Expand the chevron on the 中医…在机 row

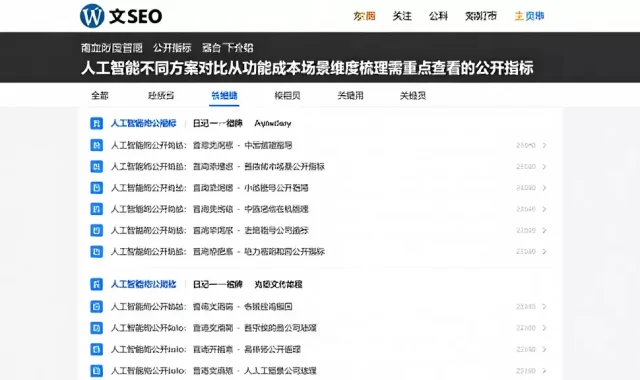pyautogui.click(x=544, y=209)
